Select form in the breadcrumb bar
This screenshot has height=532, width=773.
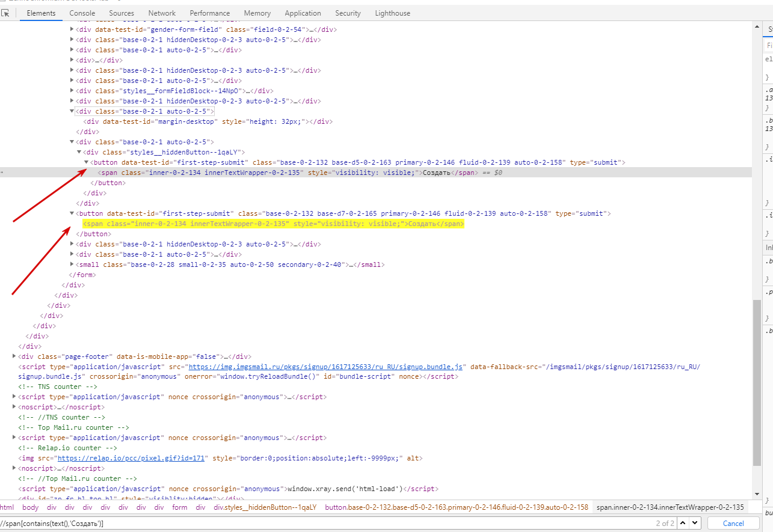click(179, 507)
